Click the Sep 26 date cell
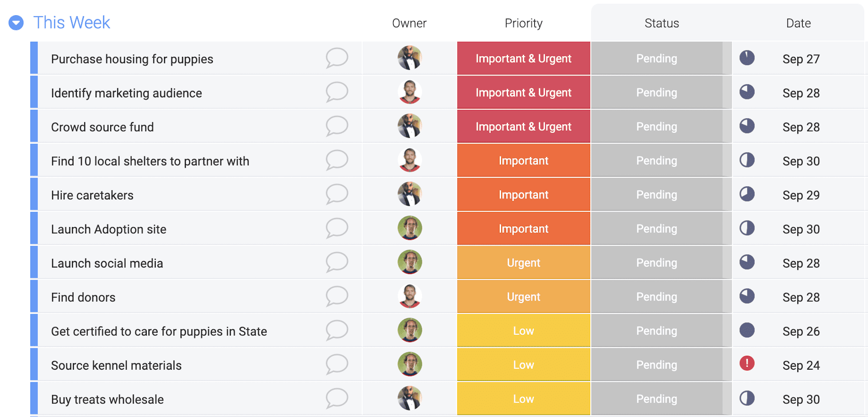868x417 pixels. tap(801, 331)
